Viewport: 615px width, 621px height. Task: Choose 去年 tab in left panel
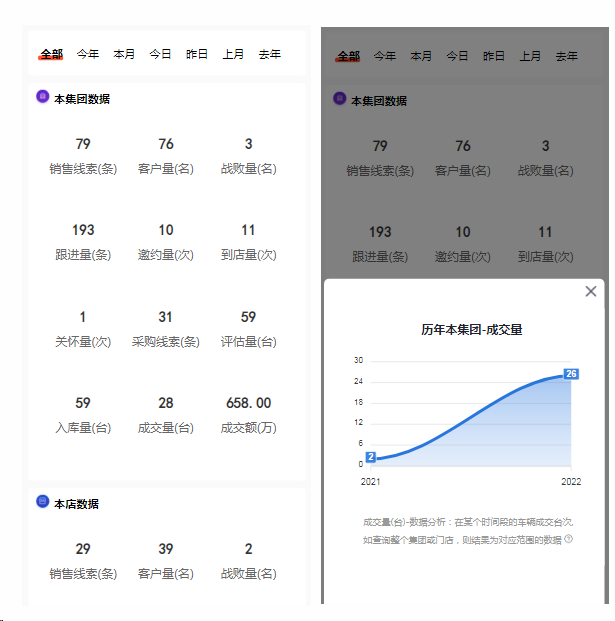(270, 54)
